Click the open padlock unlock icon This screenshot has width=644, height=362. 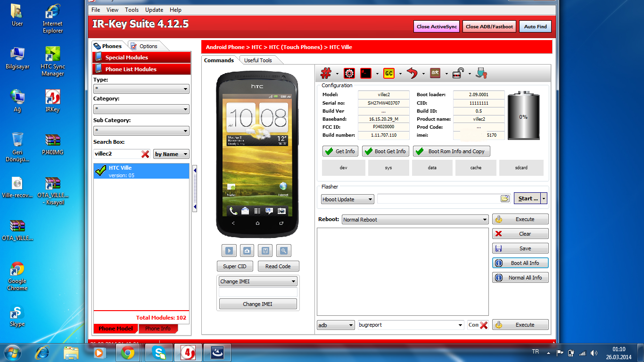pyautogui.click(x=458, y=73)
